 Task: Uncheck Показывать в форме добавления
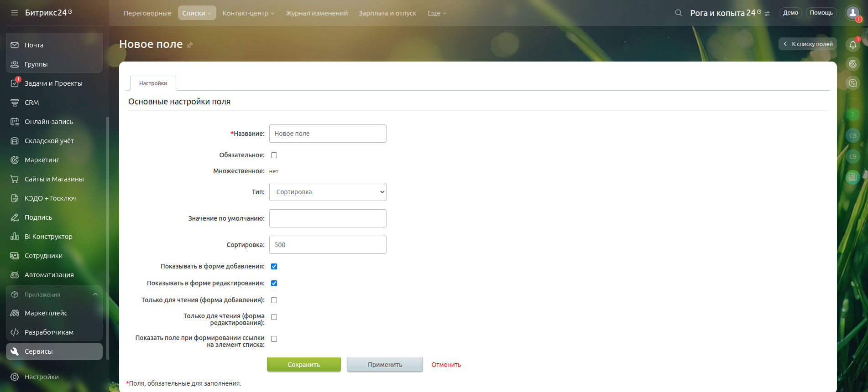click(274, 267)
